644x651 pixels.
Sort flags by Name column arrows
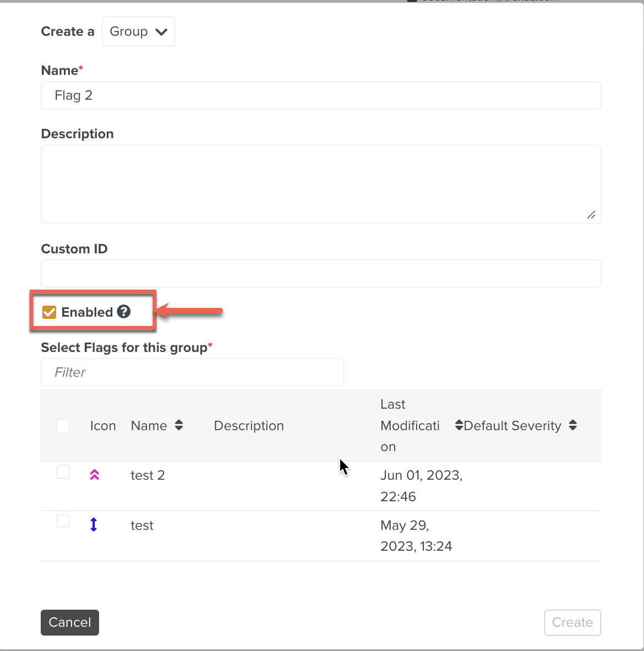pos(179,425)
